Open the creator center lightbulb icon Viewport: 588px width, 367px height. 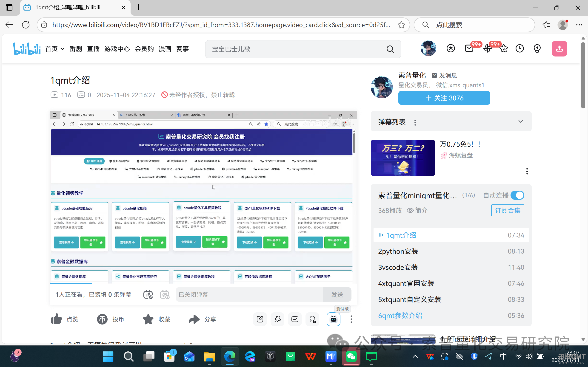tap(537, 48)
